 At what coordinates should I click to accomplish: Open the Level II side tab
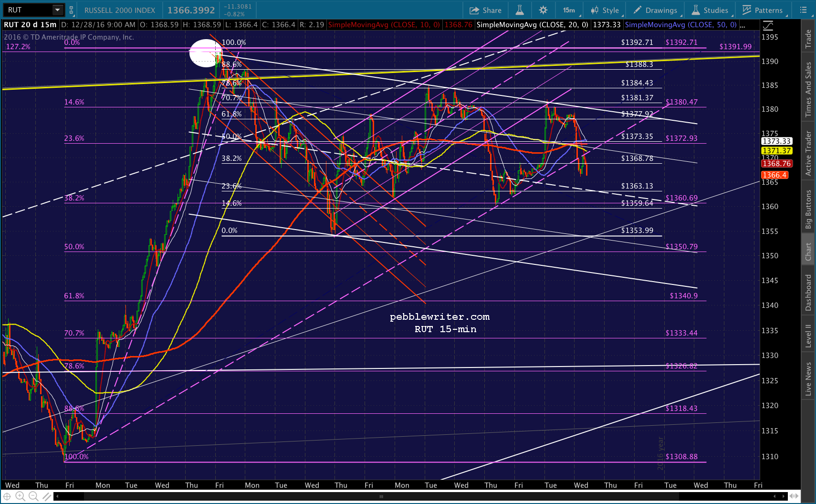pos(808,336)
